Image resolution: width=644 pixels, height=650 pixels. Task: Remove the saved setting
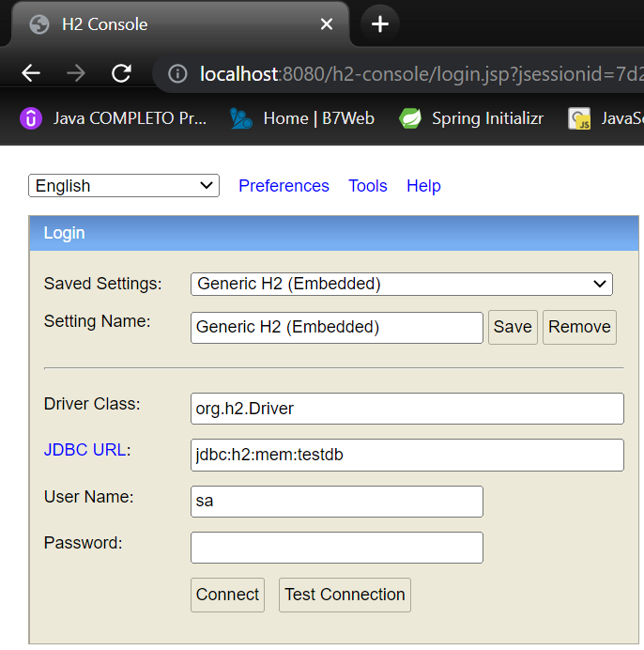(579, 327)
